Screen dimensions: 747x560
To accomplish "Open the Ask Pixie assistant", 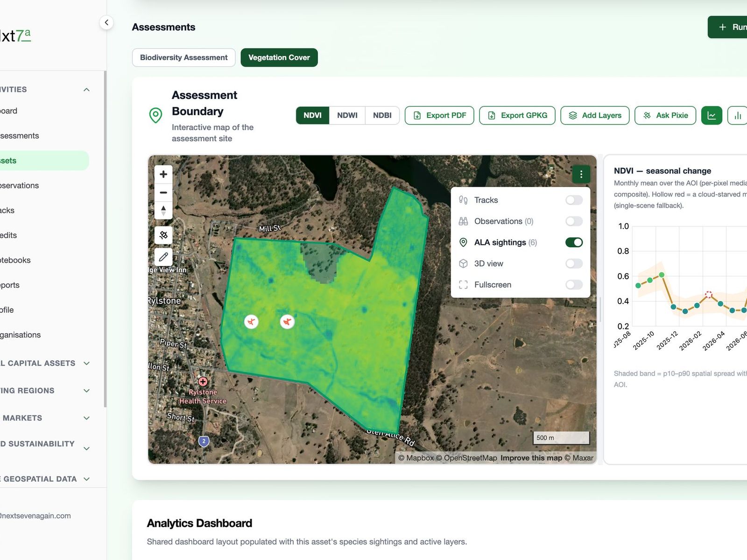I will [x=665, y=115].
